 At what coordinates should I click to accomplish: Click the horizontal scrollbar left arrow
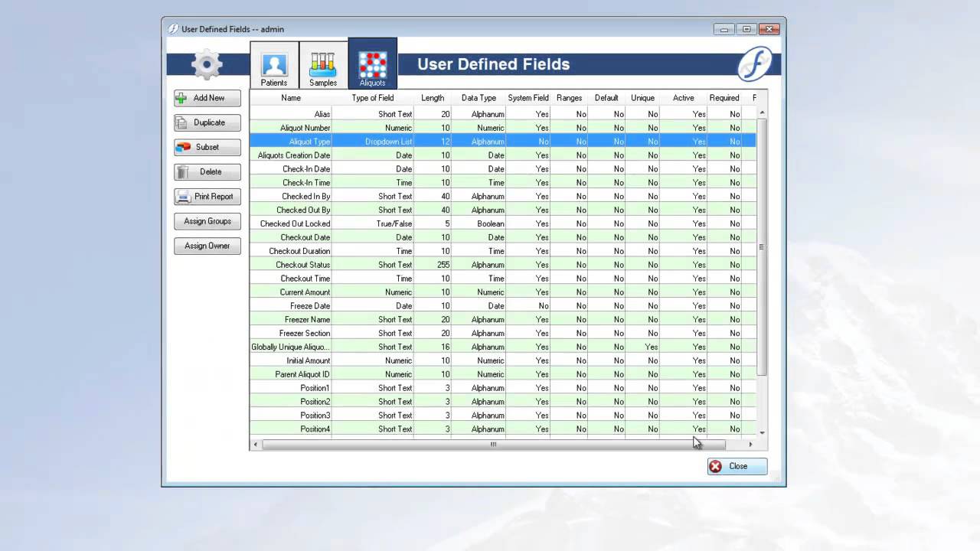(256, 444)
